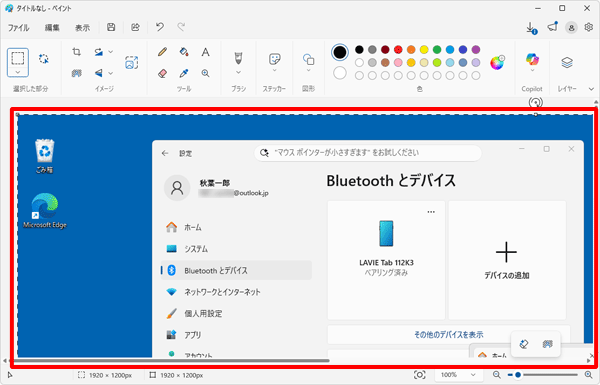Collapse the ribbon with the chevron
This screenshot has width=600, height=385.
pyautogui.click(x=591, y=89)
